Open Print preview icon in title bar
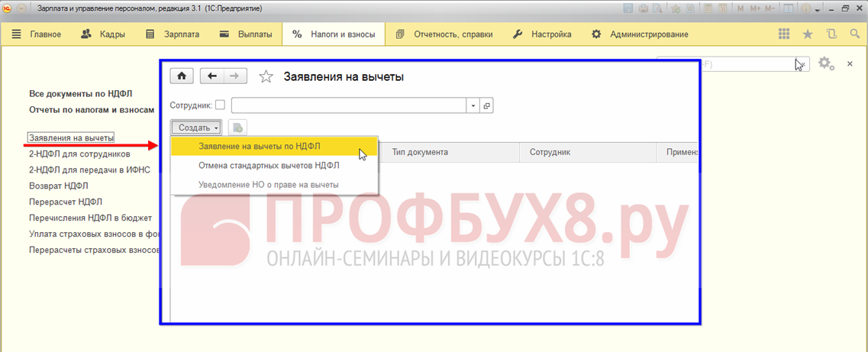Viewport: 868px width, 352px height. click(x=657, y=9)
